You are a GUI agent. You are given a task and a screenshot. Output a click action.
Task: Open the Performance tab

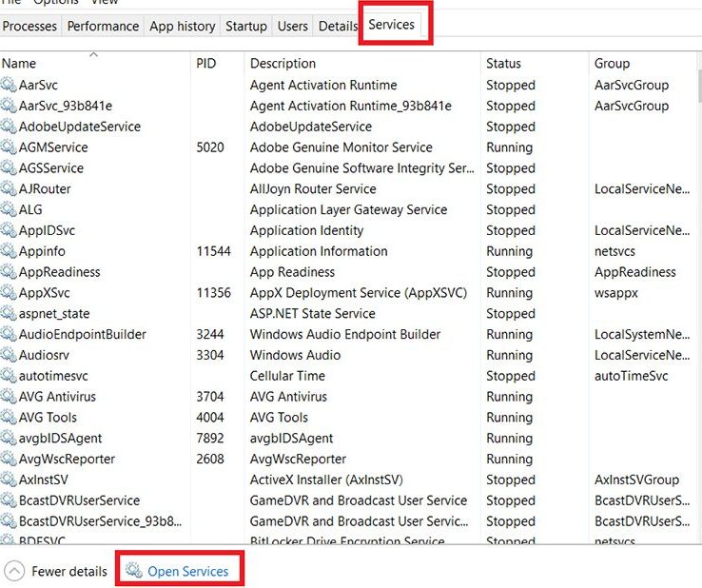click(103, 26)
